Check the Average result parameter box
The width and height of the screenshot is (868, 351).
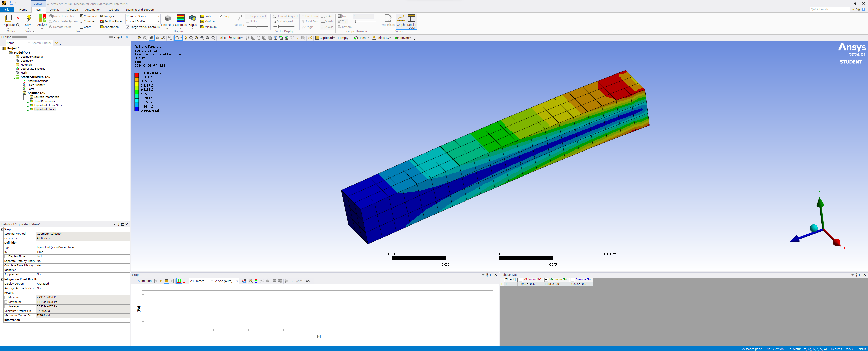click(6, 307)
